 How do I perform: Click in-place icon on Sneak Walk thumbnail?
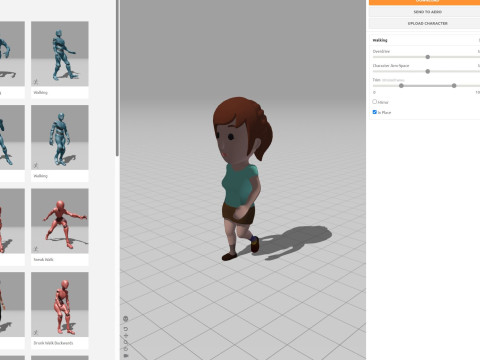click(36, 249)
